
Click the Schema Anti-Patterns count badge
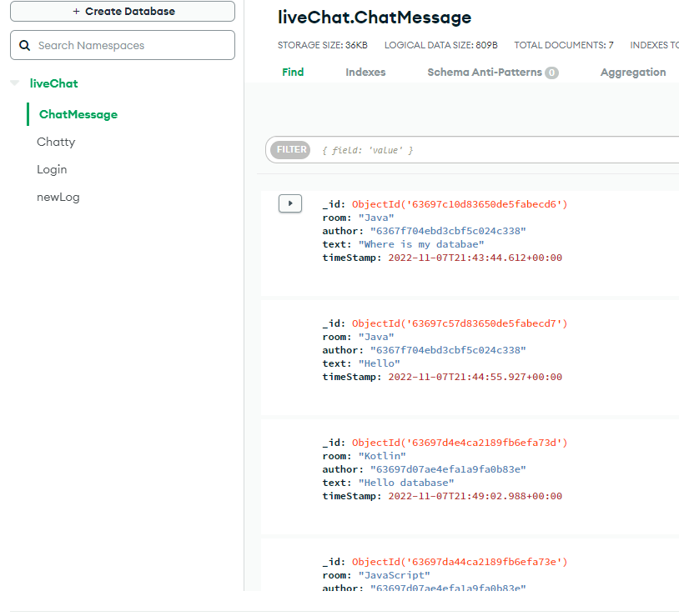(x=551, y=73)
